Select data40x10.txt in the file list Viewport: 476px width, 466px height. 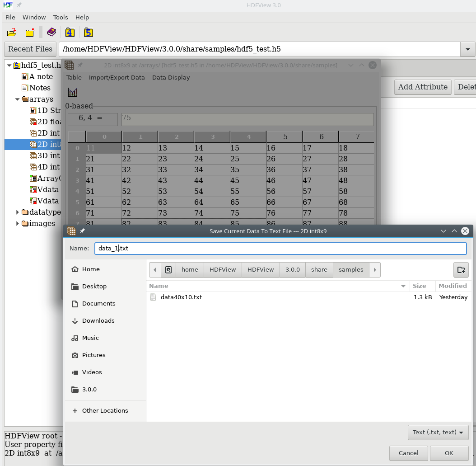tap(309, 297)
